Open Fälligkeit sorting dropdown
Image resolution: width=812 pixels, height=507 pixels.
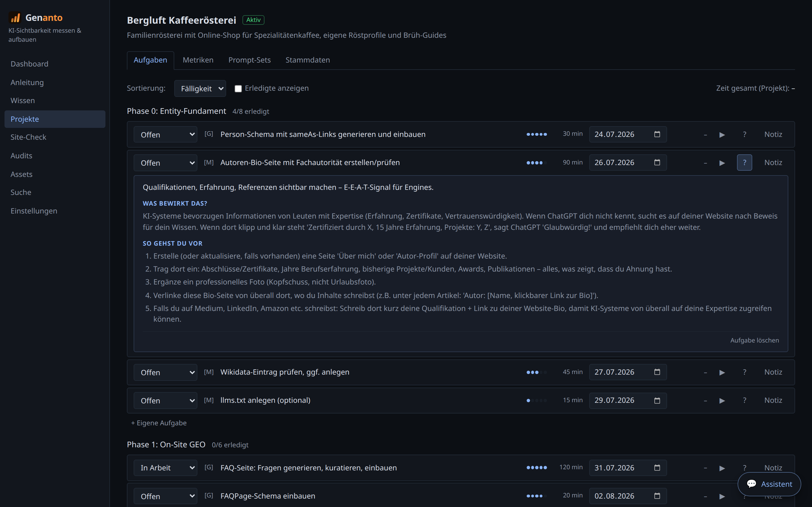point(200,88)
